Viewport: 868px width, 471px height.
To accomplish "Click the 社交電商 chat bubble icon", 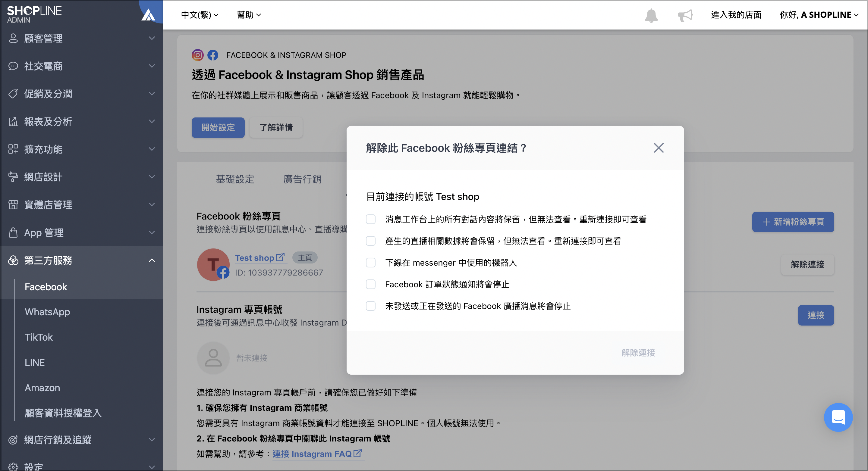I will (13, 66).
